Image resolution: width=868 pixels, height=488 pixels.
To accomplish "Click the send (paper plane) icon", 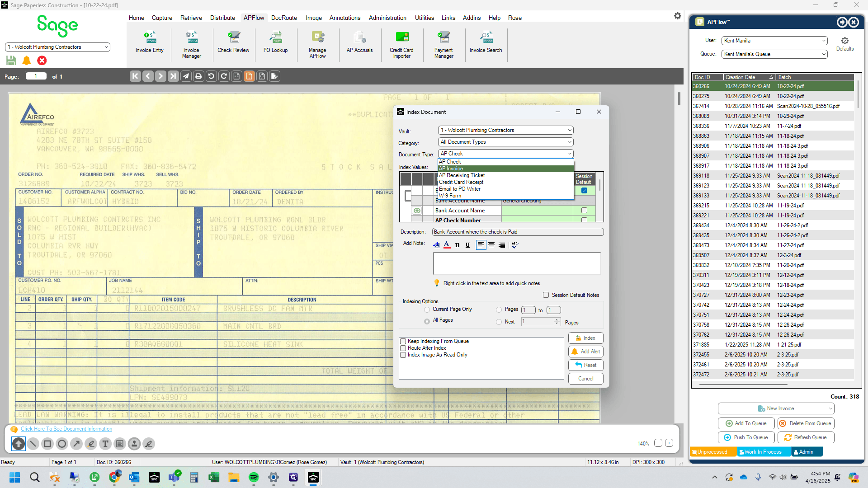I will (x=186, y=76).
